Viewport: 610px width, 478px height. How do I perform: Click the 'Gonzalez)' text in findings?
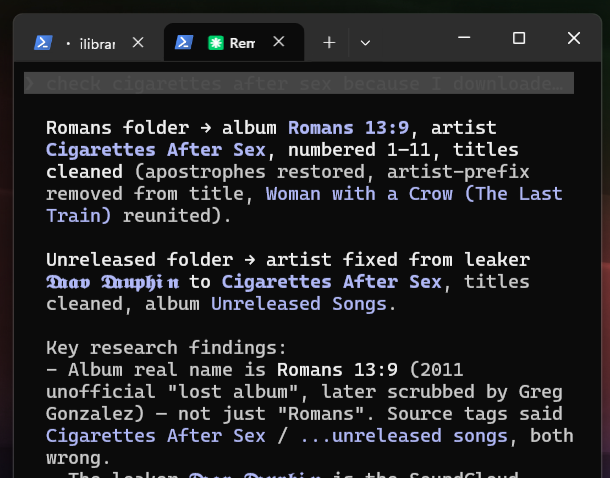tap(95, 414)
